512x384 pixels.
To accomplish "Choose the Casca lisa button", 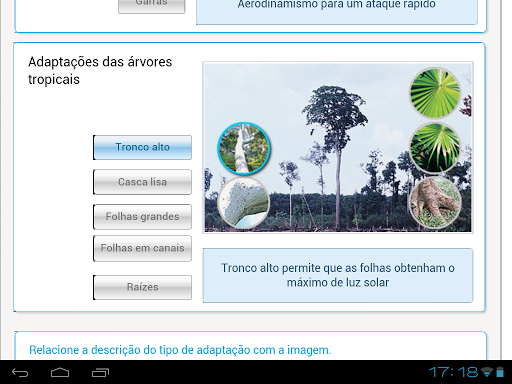I will [x=142, y=182].
